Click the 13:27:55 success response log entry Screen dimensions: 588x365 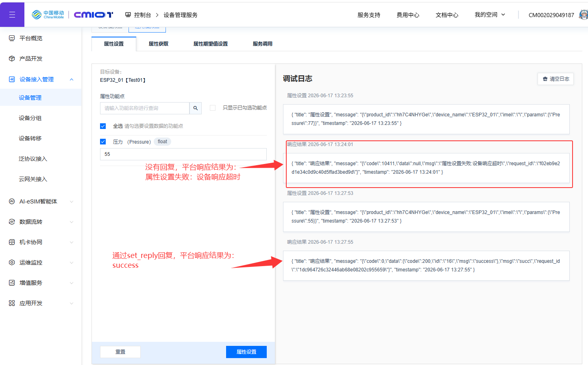coord(426,266)
